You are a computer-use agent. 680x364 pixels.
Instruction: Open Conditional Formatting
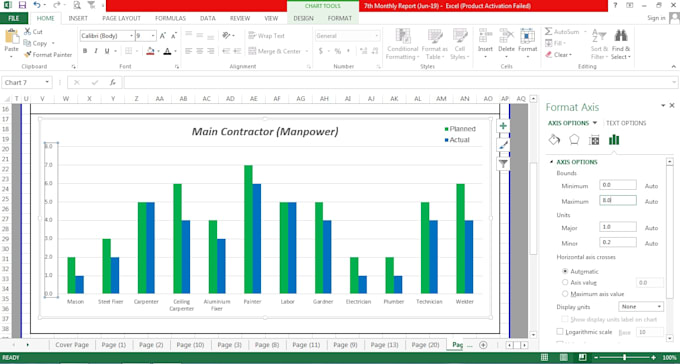coord(402,45)
